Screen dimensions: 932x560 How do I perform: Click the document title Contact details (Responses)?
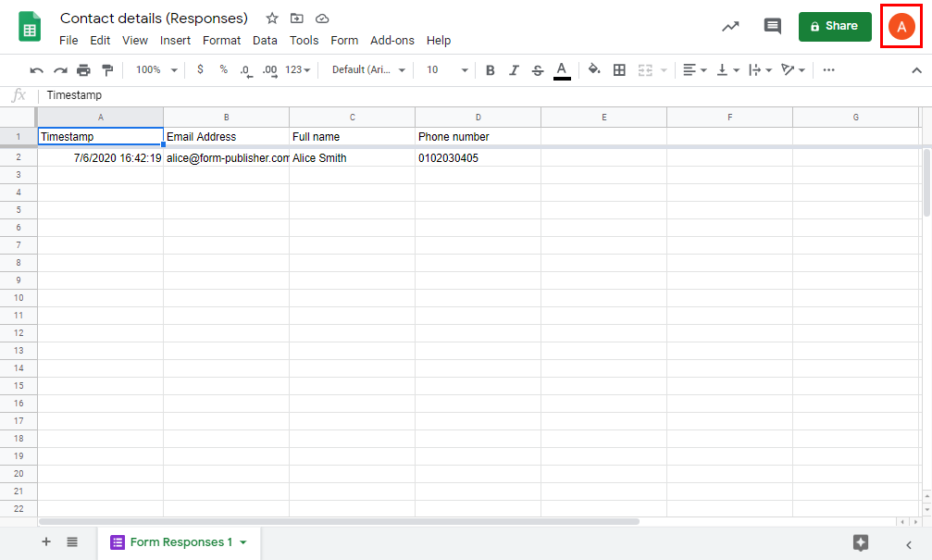click(154, 19)
